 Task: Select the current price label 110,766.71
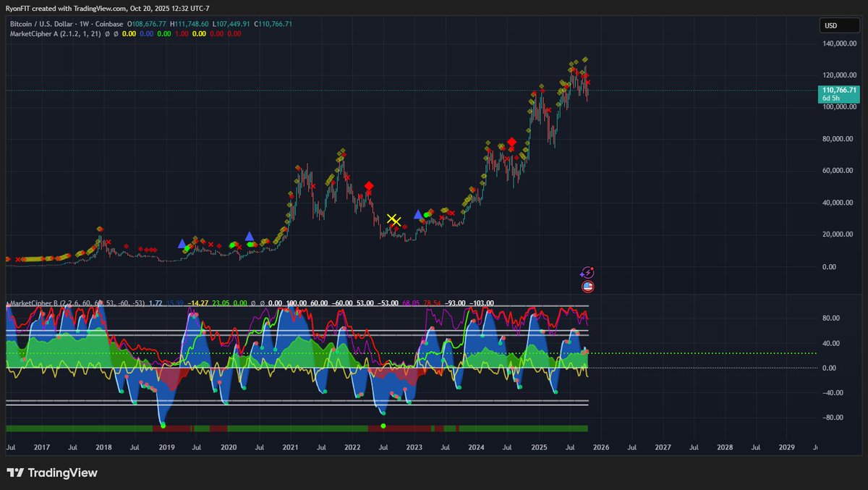(x=839, y=90)
